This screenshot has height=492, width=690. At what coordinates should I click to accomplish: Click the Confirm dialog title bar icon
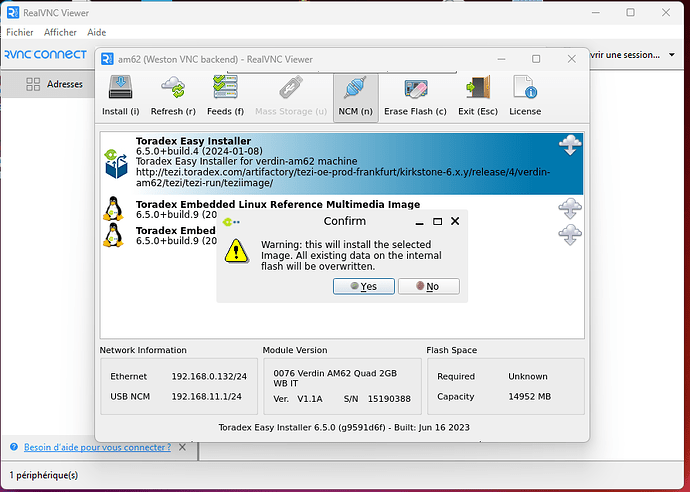(231, 222)
